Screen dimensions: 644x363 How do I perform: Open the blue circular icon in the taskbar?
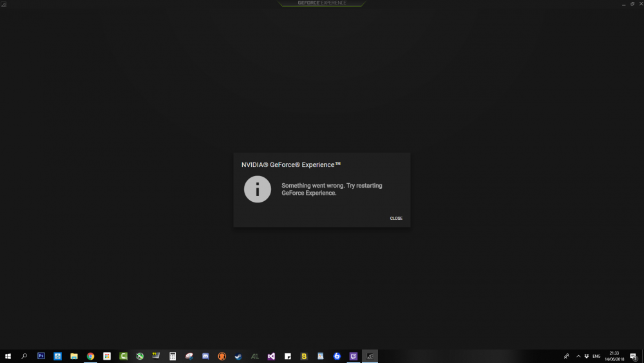coord(337,356)
